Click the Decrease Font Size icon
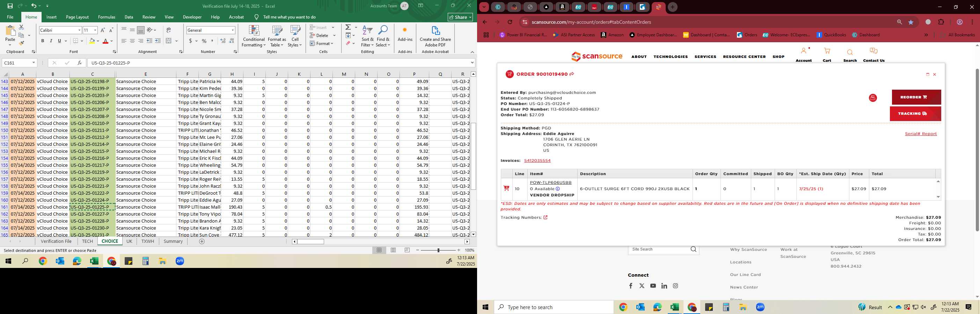 111,30
